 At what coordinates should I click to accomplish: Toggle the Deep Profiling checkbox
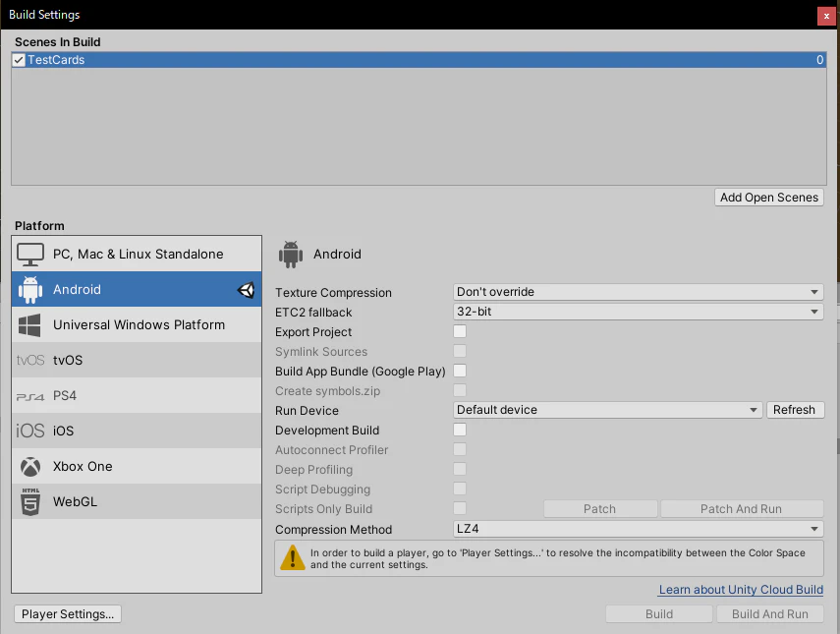(460, 469)
